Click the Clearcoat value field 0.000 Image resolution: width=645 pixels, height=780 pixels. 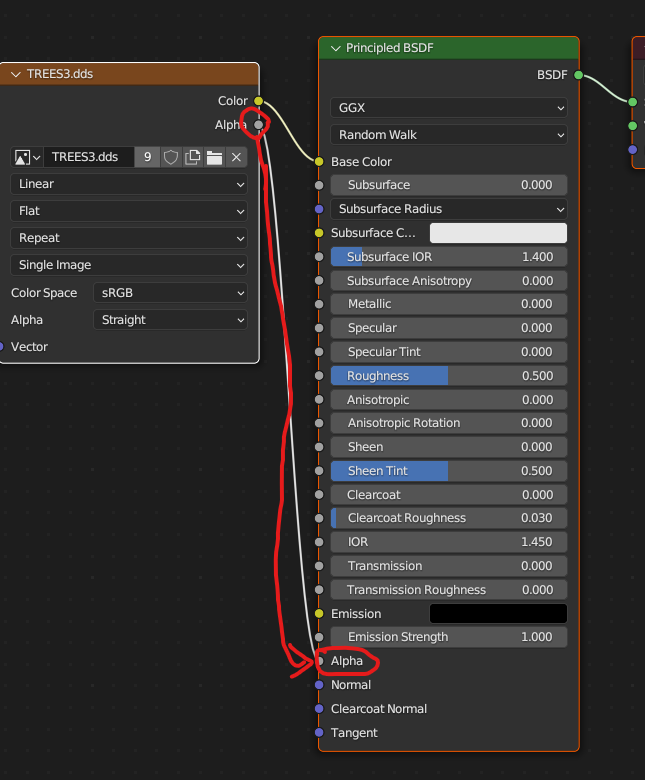pyautogui.click(x=449, y=495)
